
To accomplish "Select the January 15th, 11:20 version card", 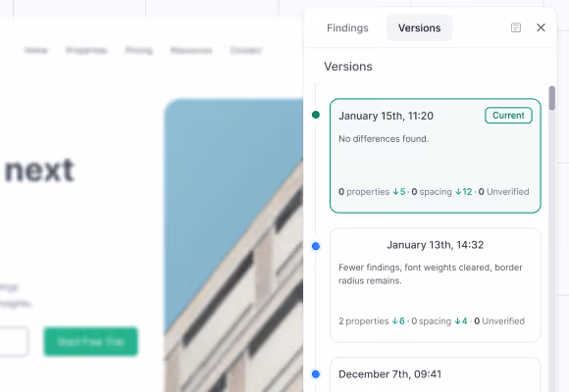I will click(436, 156).
